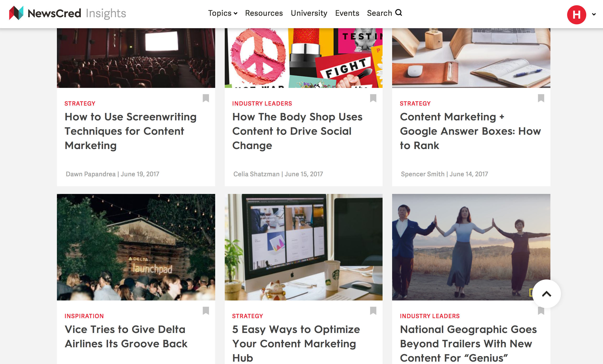Screen dimensions: 603x364
Task: Bookmark the Optimize Content Marketing Hub article
Action: coord(373,311)
